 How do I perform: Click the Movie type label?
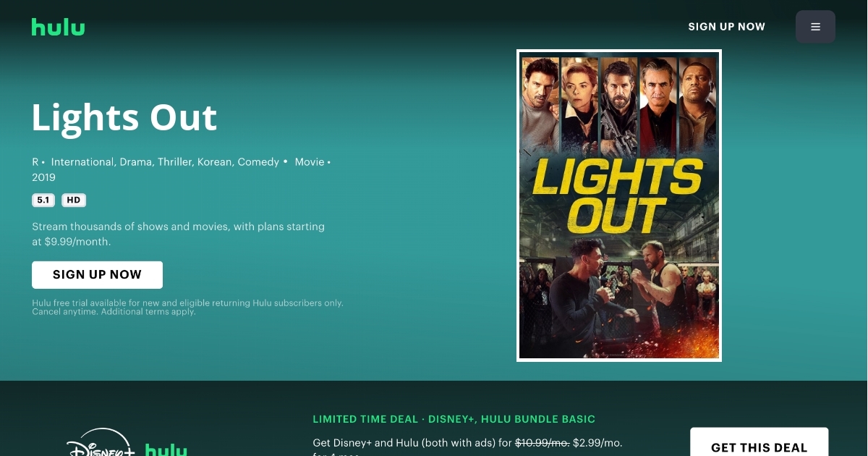point(310,162)
